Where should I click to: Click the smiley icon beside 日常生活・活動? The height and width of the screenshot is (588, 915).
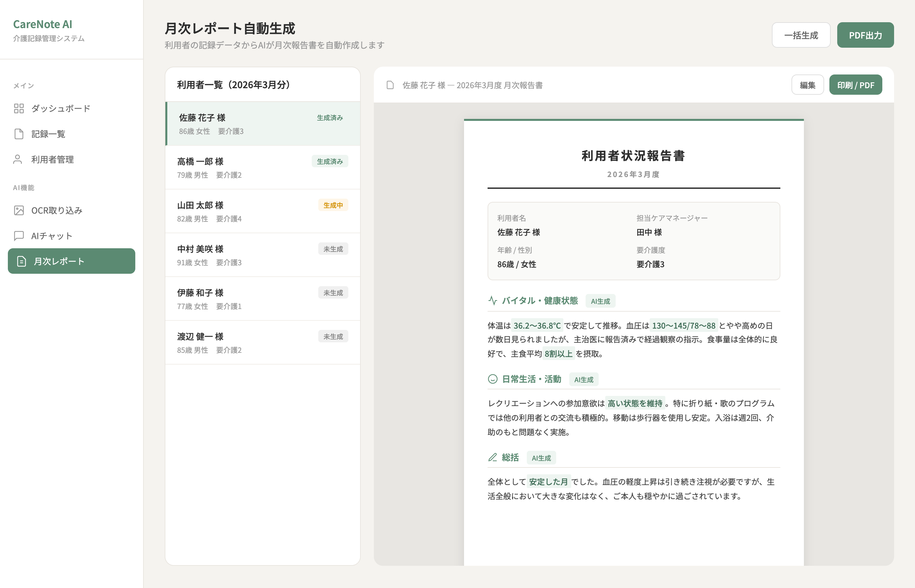point(493,379)
